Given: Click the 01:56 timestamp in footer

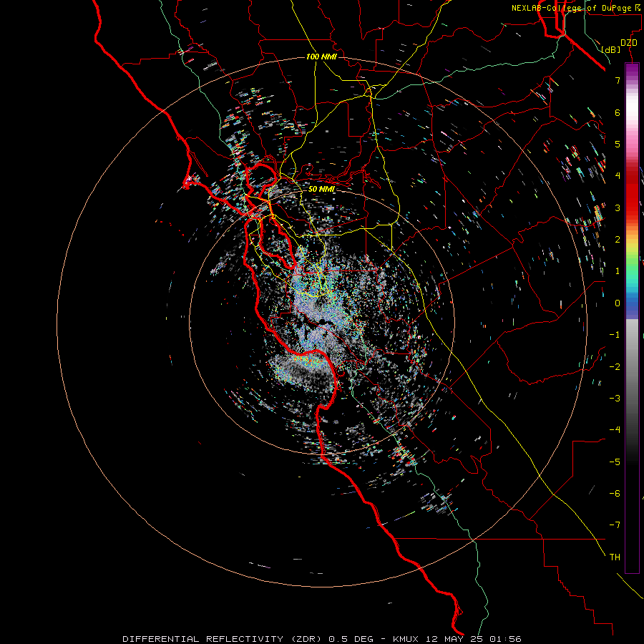Looking at the screenshot, I should pyautogui.click(x=504, y=639).
